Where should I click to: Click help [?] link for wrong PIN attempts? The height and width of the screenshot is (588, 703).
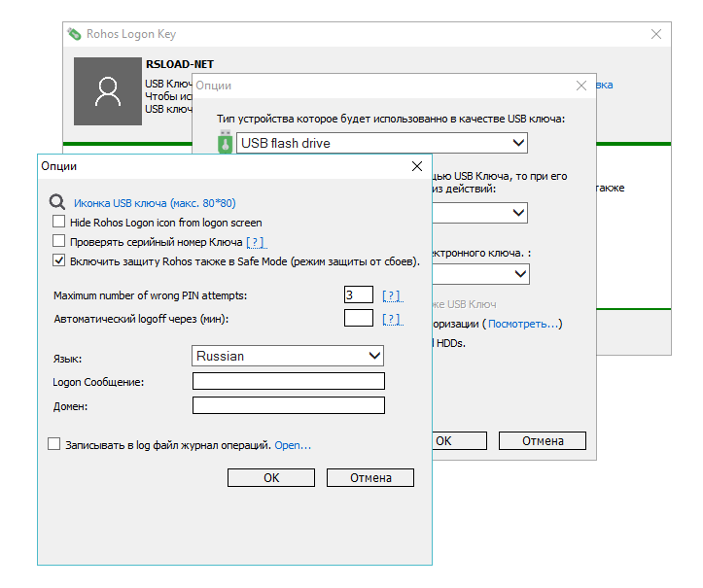(393, 295)
